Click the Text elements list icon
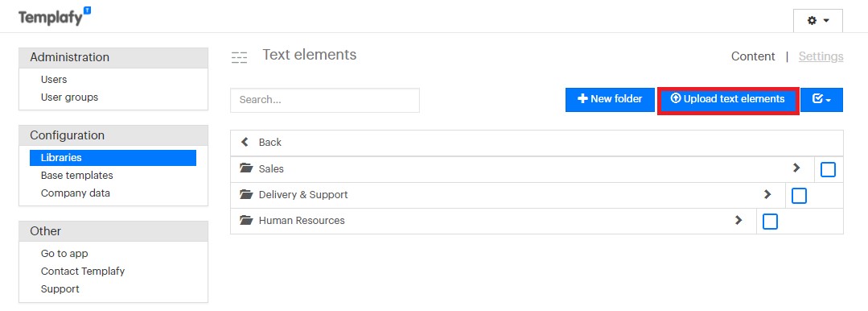 pyautogui.click(x=239, y=57)
